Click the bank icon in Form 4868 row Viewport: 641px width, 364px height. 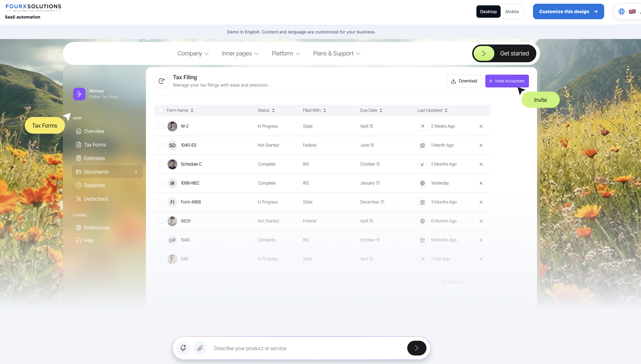pos(422,202)
